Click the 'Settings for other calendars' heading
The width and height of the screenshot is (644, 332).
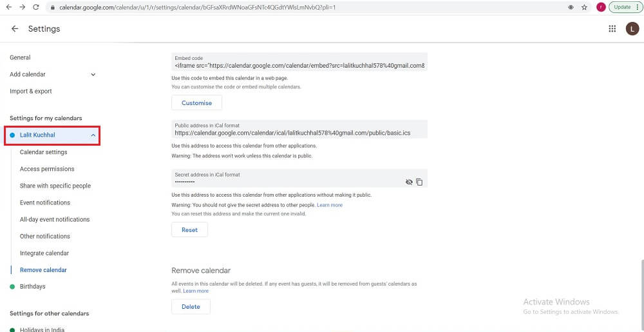point(50,313)
